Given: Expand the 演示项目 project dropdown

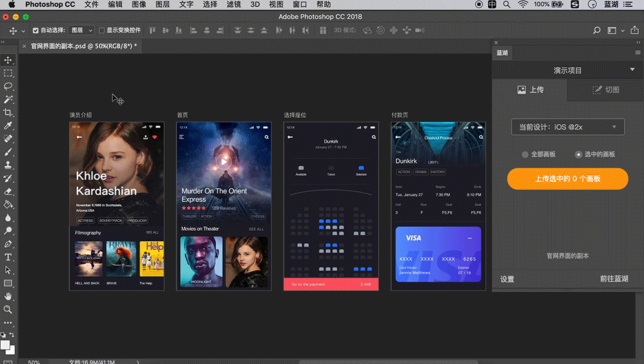Looking at the screenshot, I should 632,70.
